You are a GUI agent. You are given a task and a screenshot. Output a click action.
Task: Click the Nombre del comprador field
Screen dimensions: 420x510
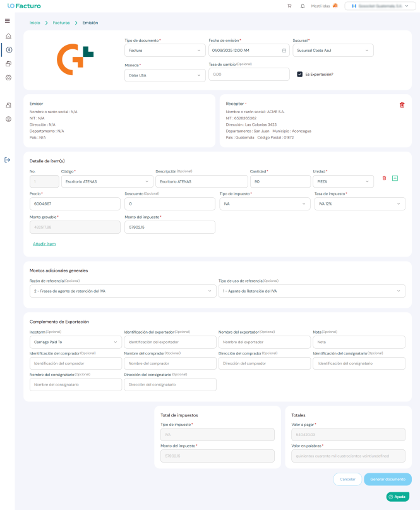(170, 363)
